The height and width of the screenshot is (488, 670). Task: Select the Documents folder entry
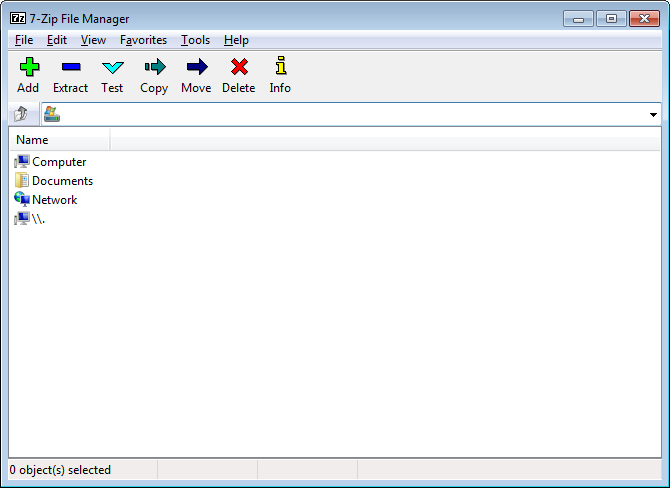[x=62, y=181]
